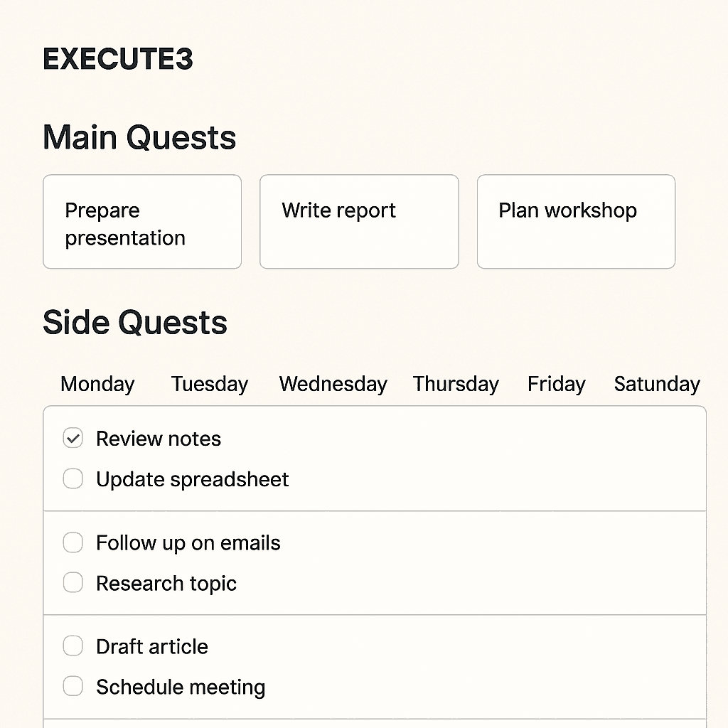Mark Research topic checkbox as done
Image resolution: width=728 pixels, height=728 pixels.
point(73,584)
